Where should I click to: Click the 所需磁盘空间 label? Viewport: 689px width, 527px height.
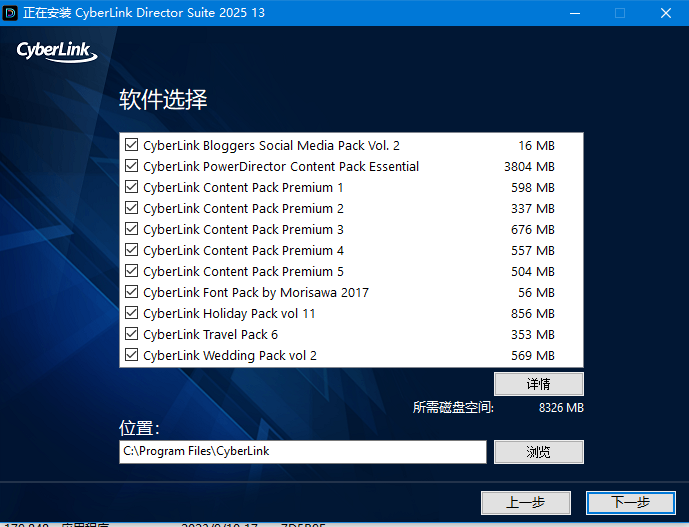[453, 407]
